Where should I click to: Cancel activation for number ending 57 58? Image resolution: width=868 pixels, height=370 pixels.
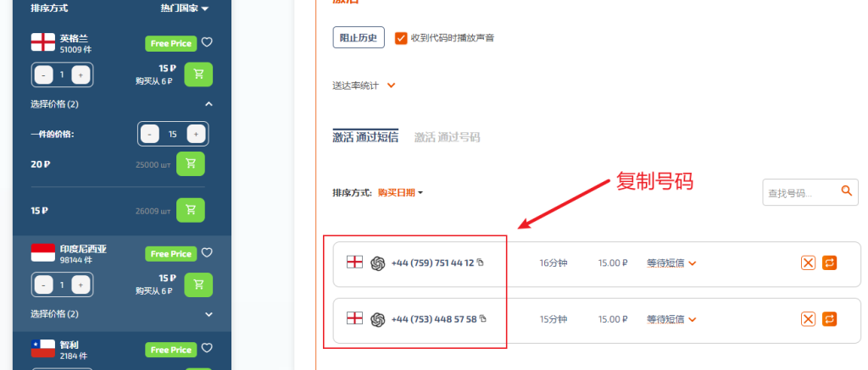[808, 319]
